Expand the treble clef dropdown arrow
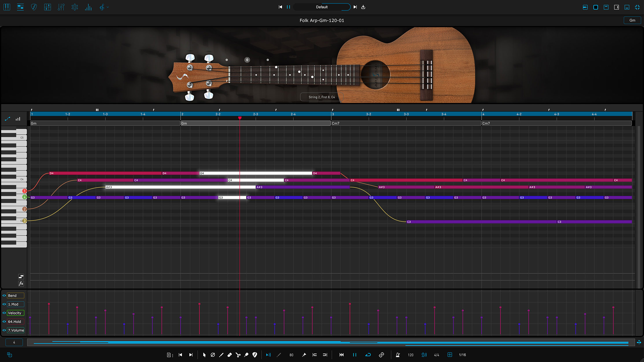 [x=108, y=7]
